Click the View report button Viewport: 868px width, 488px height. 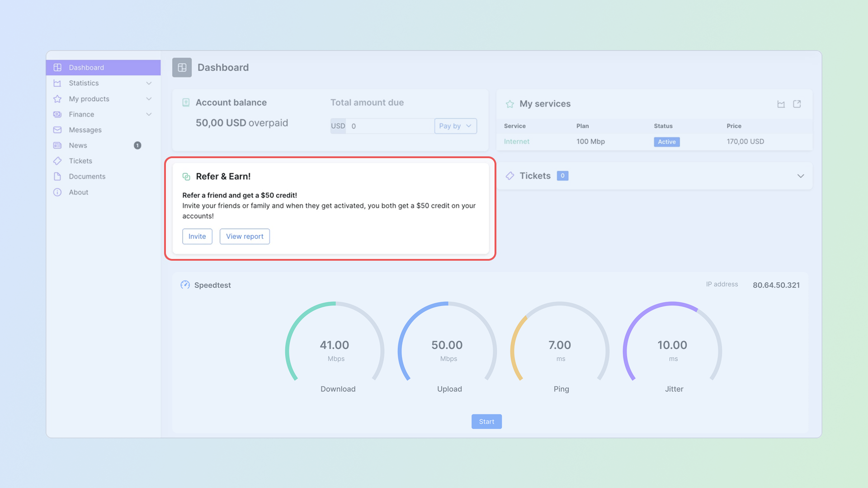tap(245, 236)
